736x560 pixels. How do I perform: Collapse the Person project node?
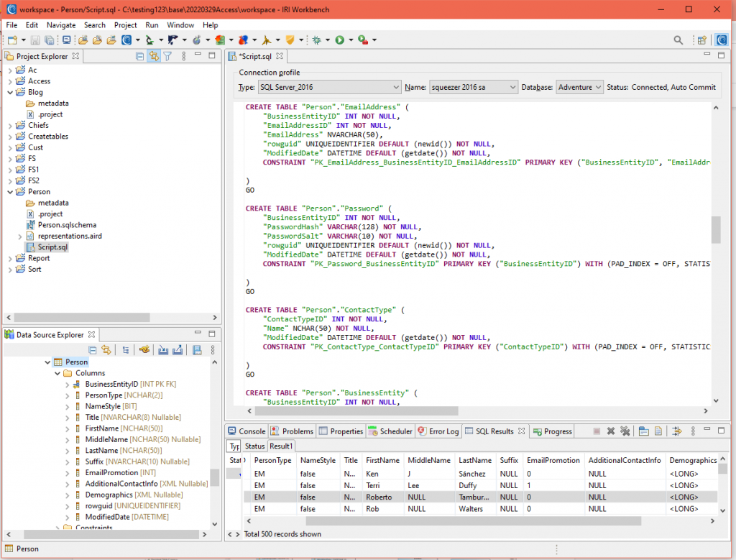point(10,191)
